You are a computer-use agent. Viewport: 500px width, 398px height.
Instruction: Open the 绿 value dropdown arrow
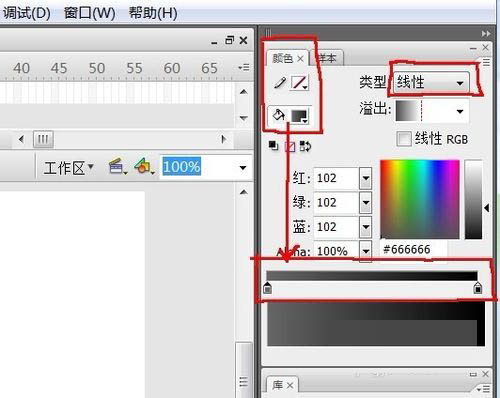click(366, 202)
